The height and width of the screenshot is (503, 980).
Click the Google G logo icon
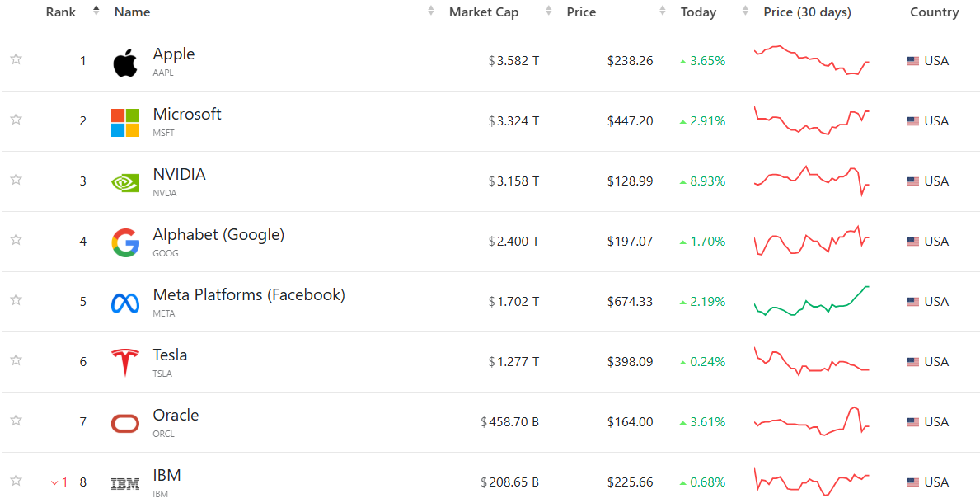coord(125,242)
